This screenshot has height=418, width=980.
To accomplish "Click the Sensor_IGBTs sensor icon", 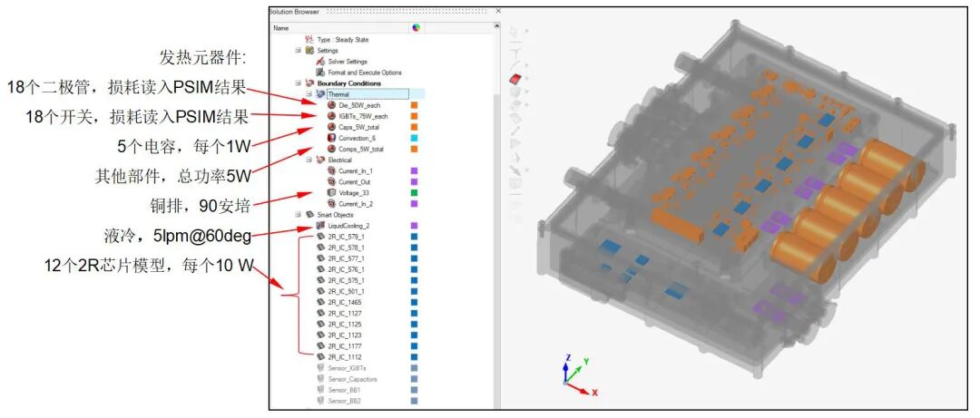I will [x=320, y=368].
